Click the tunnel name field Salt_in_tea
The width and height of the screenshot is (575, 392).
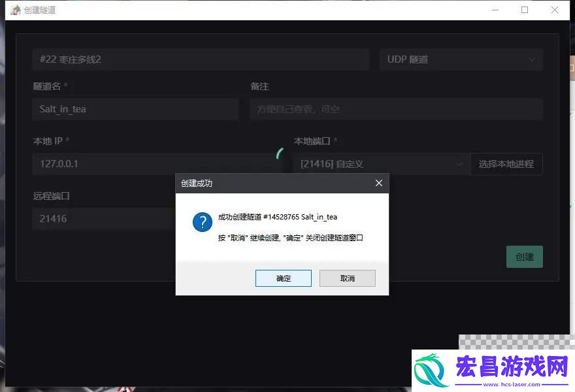(136, 109)
